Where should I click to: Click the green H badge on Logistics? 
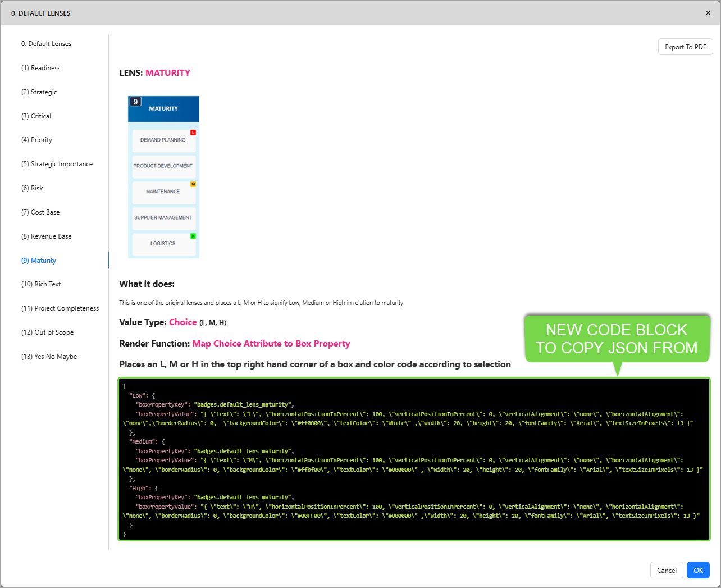[x=193, y=236]
